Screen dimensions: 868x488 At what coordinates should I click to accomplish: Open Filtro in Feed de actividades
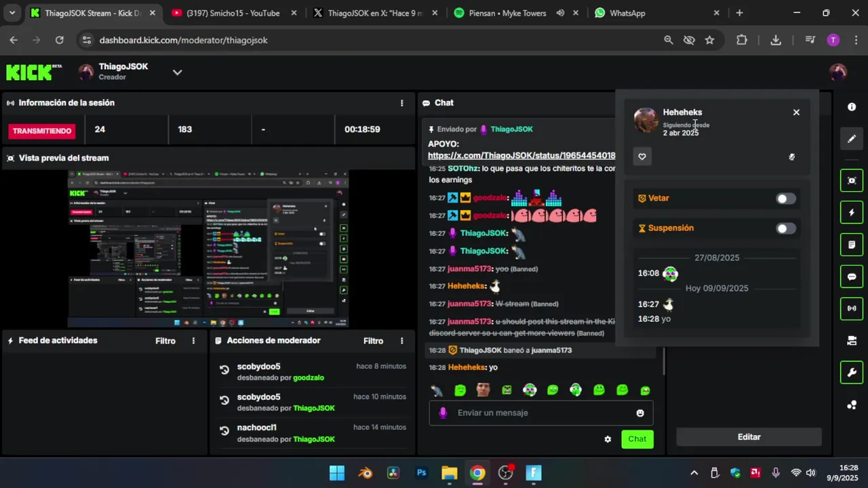[x=165, y=341]
